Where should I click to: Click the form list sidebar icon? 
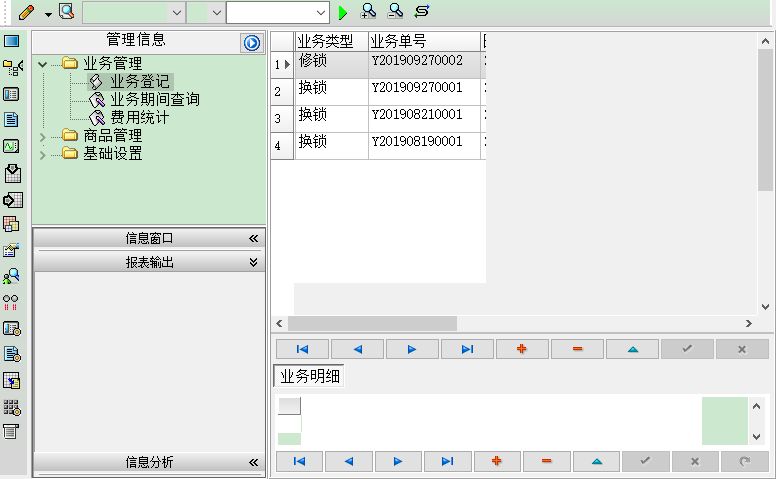click(11, 94)
